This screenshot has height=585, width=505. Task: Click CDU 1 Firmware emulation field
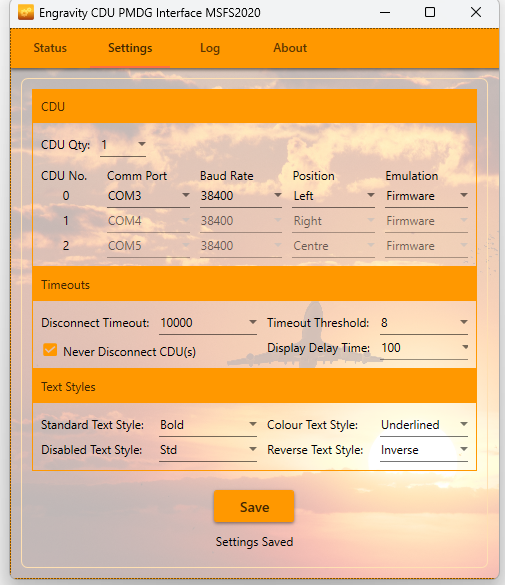tap(426, 221)
